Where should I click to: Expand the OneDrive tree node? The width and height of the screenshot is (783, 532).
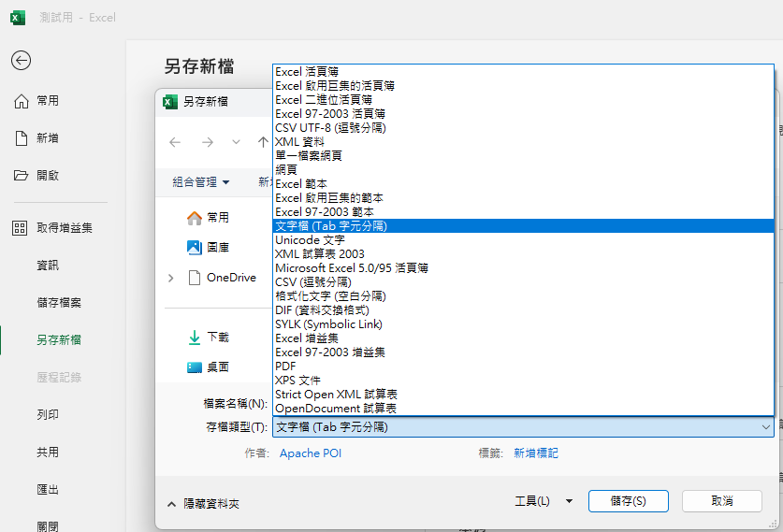point(171,278)
